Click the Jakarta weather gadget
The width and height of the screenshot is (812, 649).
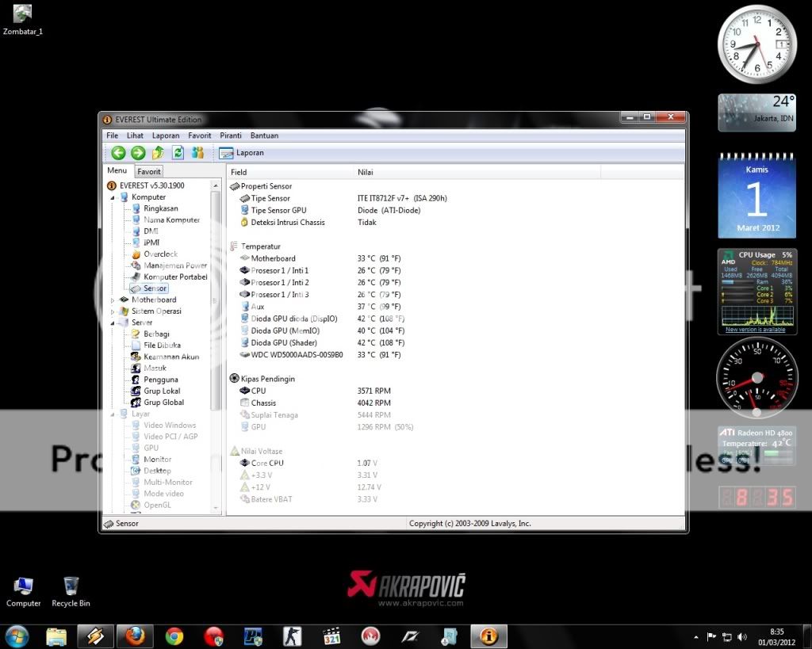(756, 113)
